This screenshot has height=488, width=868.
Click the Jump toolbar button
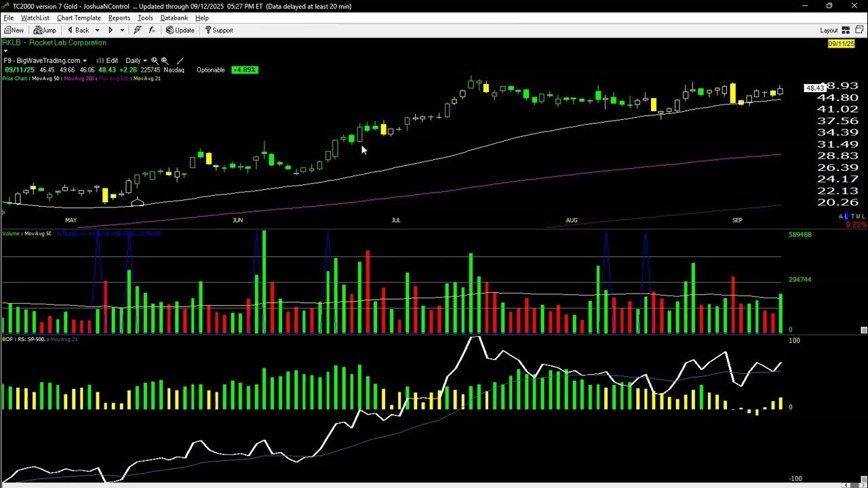coord(45,30)
